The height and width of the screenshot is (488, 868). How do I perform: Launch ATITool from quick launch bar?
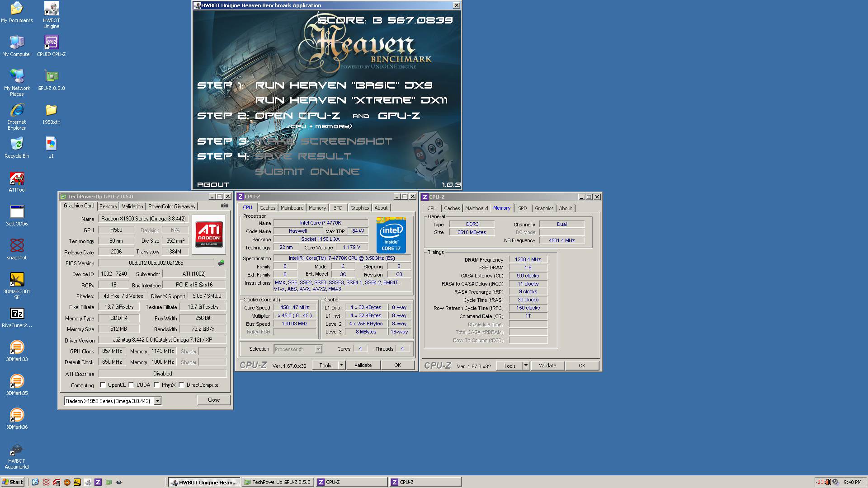(x=57, y=482)
